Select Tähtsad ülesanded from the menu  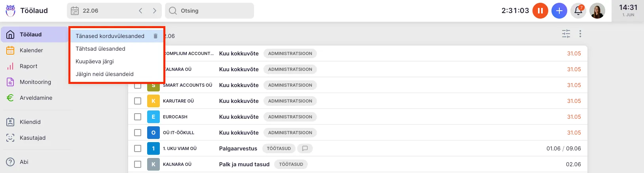pyautogui.click(x=100, y=49)
